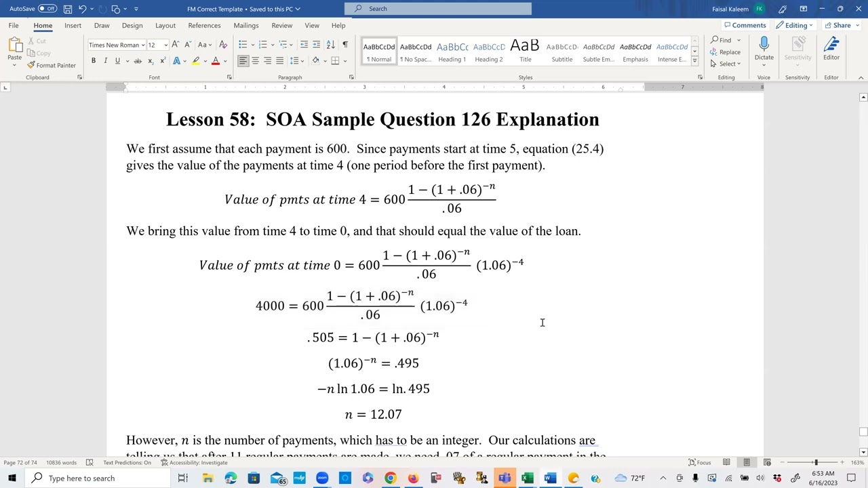
Task: Toggle strikethrough formatting
Action: click(x=138, y=60)
